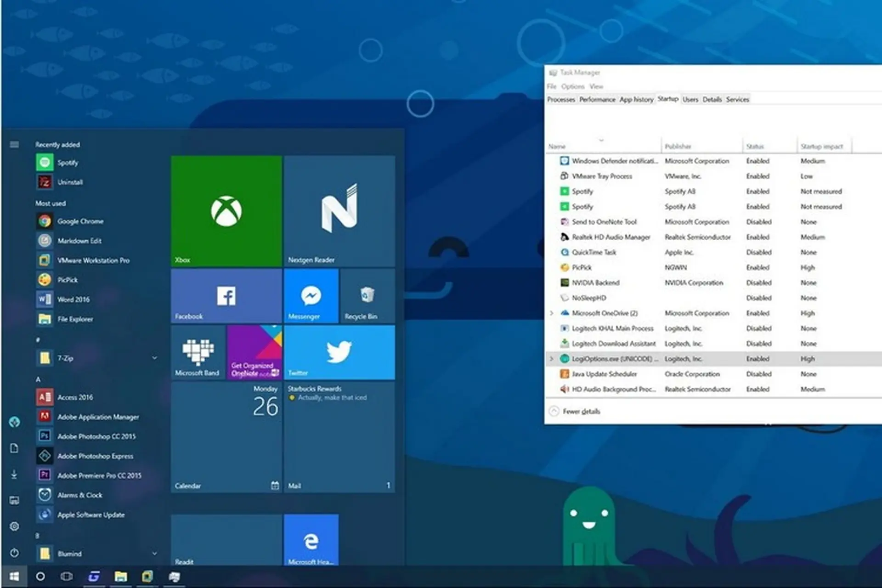Expand the 7-Zip group

[x=153, y=358]
